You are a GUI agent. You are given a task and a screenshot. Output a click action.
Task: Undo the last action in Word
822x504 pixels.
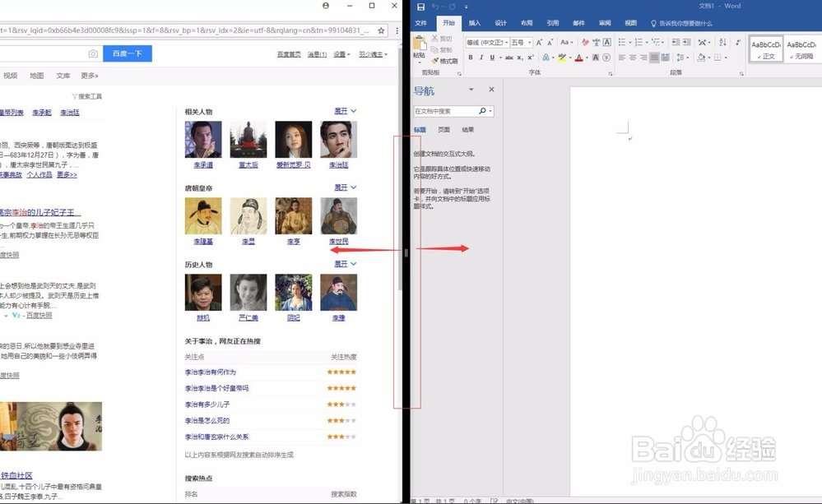[x=435, y=7]
